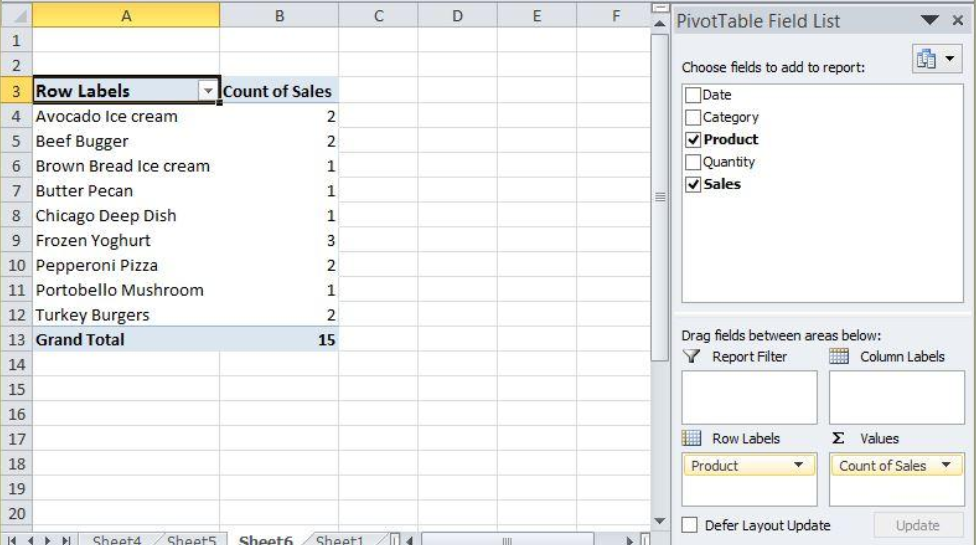Image resolution: width=976 pixels, height=545 pixels.
Task: Open the Row Labels filter dropdown in A3
Action: [208, 91]
